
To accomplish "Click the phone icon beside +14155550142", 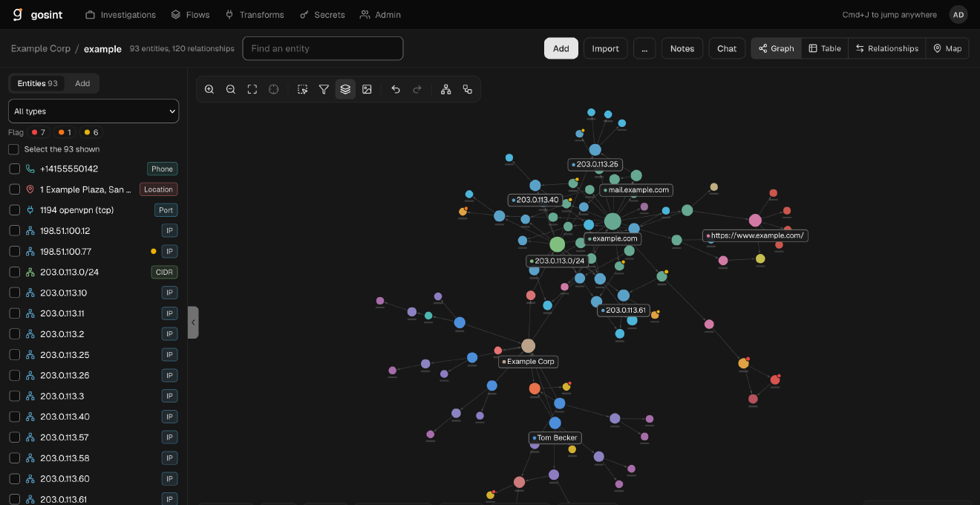I will [x=30, y=169].
